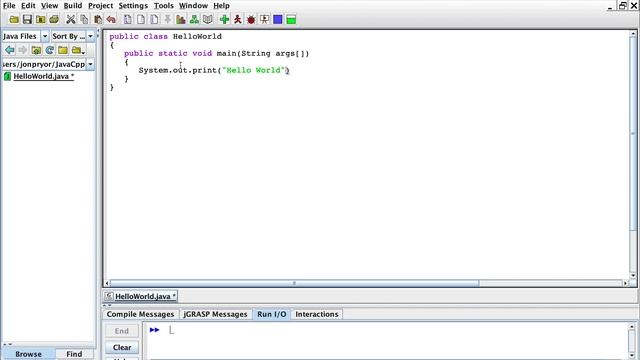Switch to the Compile Messages tab
The width and height of the screenshot is (640, 360).
tap(140, 314)
